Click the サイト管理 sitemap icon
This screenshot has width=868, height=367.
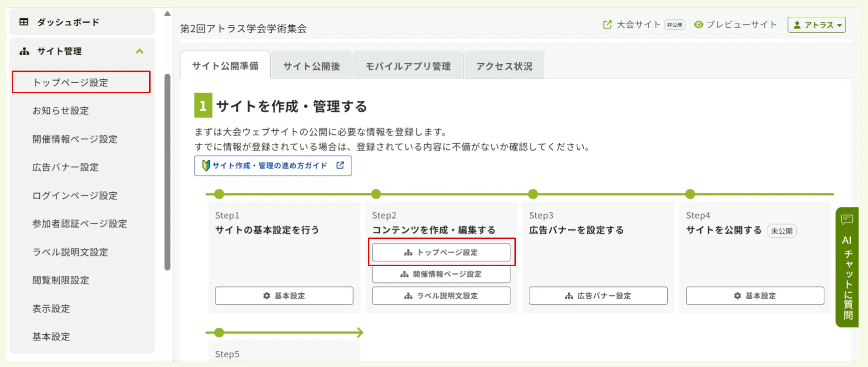click(24, 51)
